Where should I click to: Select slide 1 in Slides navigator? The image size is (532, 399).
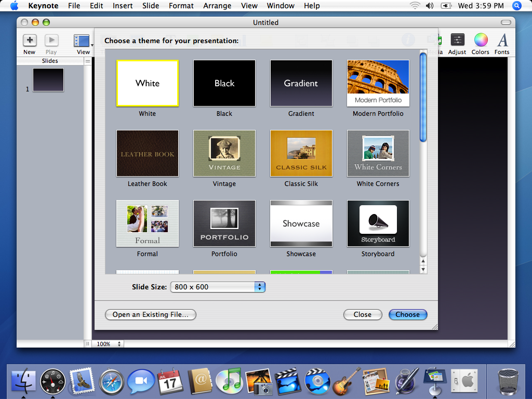48,79
